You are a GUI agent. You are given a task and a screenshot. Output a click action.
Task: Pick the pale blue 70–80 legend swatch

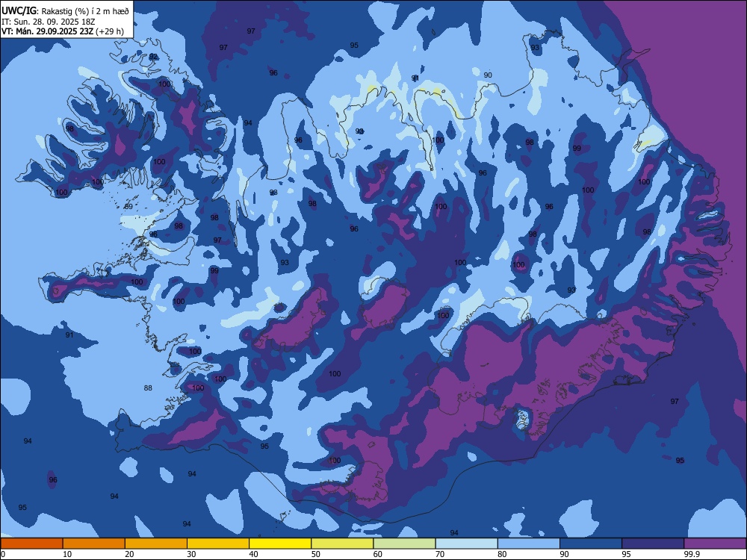[x=466, y=544]
